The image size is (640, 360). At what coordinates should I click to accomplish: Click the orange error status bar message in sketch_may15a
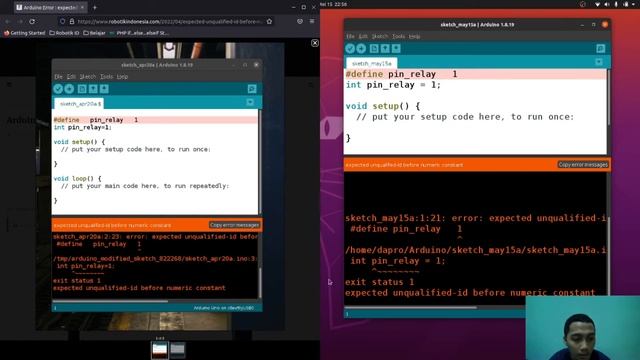click(x=404, y=165)
